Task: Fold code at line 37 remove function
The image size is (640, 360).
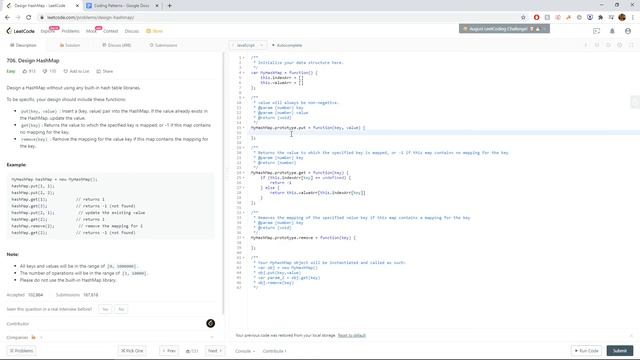Action: [x=244, y=238]
